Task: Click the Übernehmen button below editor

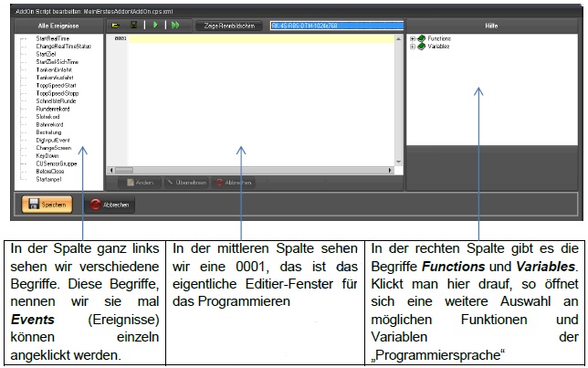Action: click(x=187, y=183)
